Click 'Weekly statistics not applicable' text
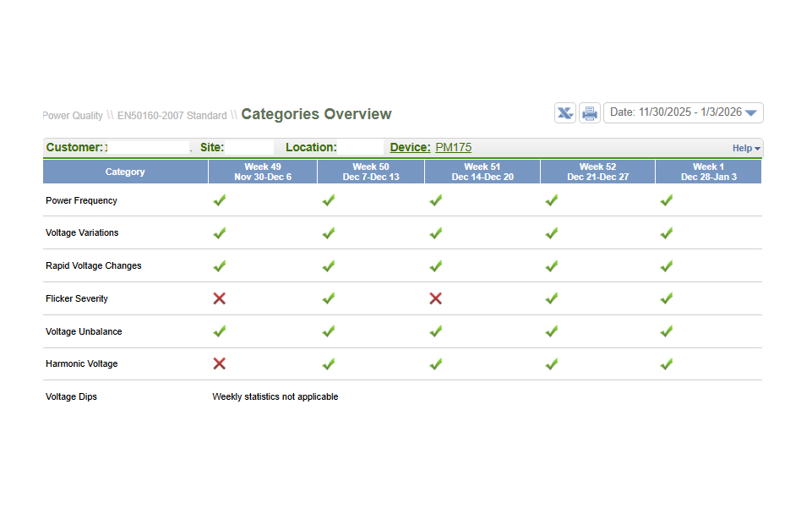This screenshot has height=519, width=812. 275,396
